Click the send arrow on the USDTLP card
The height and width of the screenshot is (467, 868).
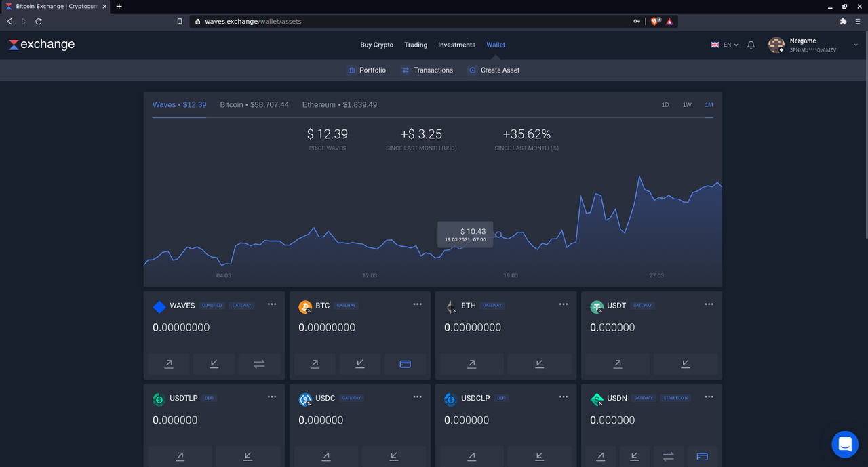click(x=180, y=456)
